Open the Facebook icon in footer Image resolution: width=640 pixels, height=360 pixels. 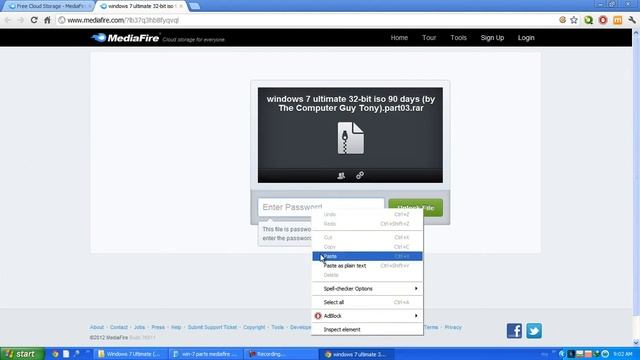(x=514, y=331)
